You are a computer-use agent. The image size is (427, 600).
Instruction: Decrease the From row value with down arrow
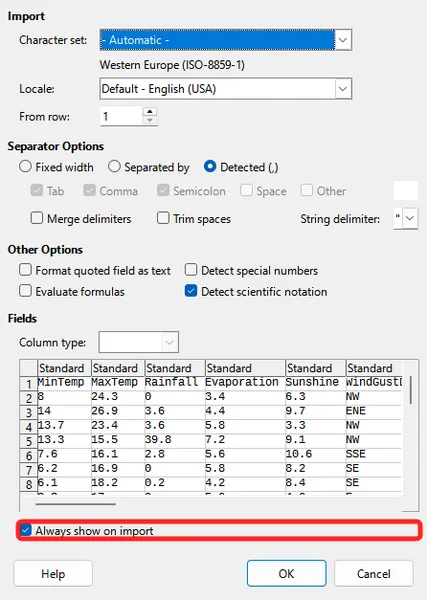tap(150, 120)
